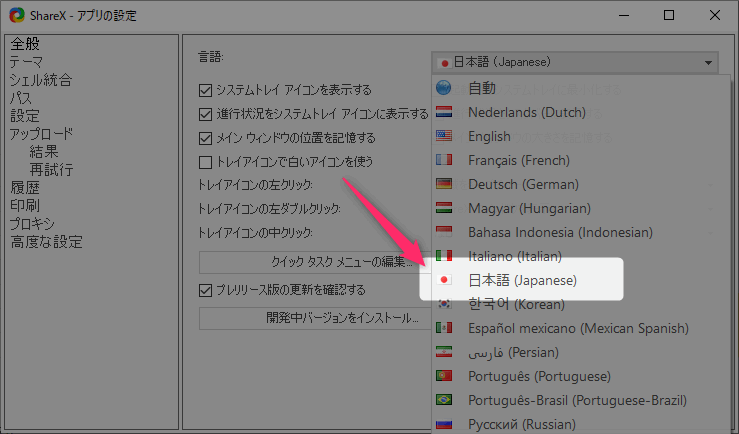The width and height of the screenshot is (739, 434).
Task: Click the Hungarian flag icon
Action: 444,208
